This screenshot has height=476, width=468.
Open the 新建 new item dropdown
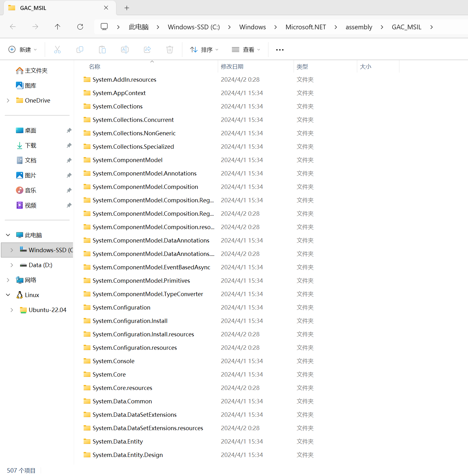point(23,50)
